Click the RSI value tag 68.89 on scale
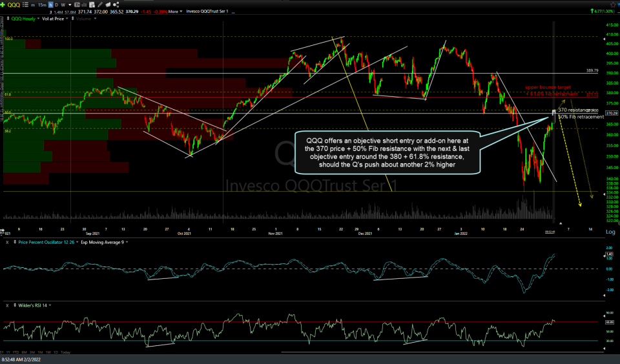 click(x=609, y=322)
